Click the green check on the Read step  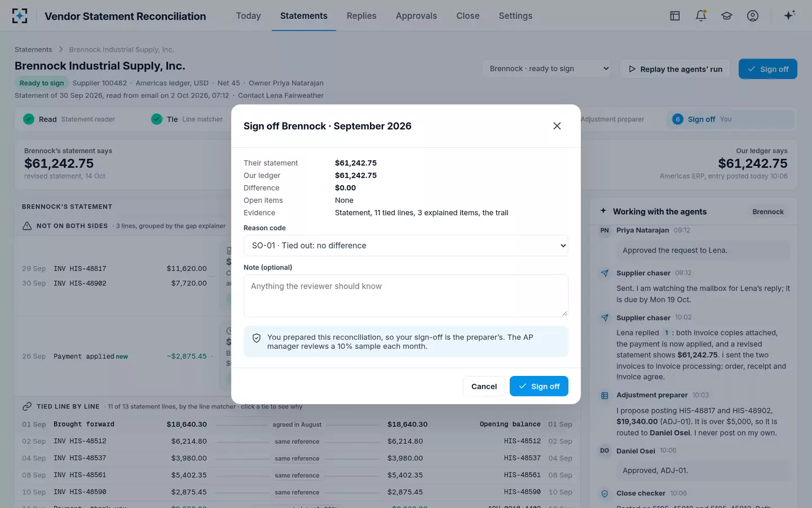pyautogui.click(x=29, y=119)
